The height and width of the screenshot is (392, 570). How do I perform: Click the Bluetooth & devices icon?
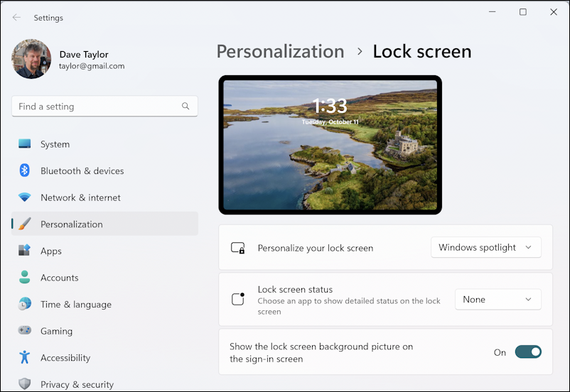(25, 170)
